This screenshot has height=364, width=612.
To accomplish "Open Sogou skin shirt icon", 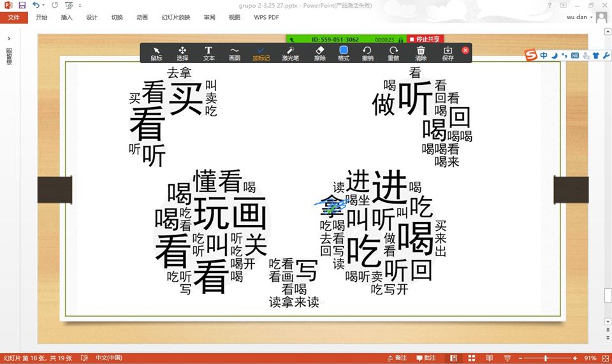I will [595, 55].
